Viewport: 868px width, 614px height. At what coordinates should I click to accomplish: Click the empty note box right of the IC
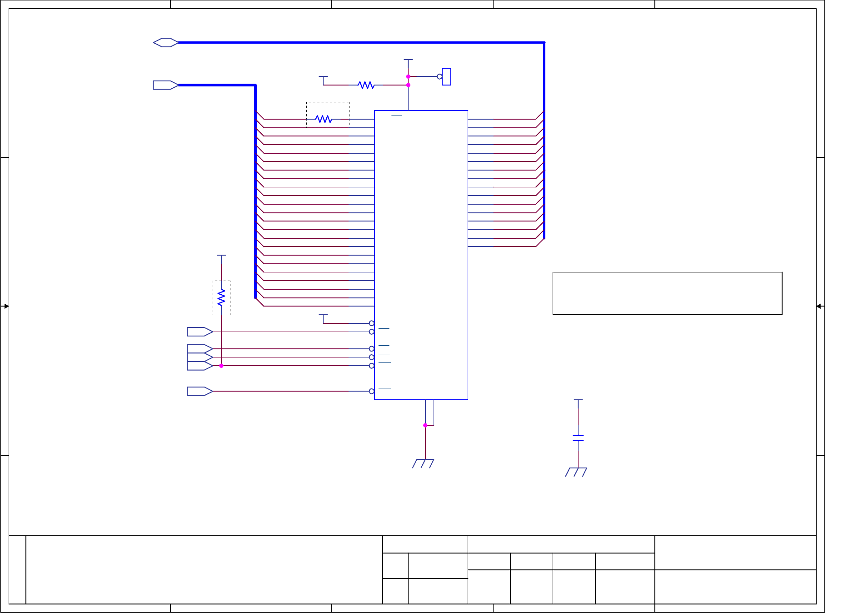[x=667, y=293]
